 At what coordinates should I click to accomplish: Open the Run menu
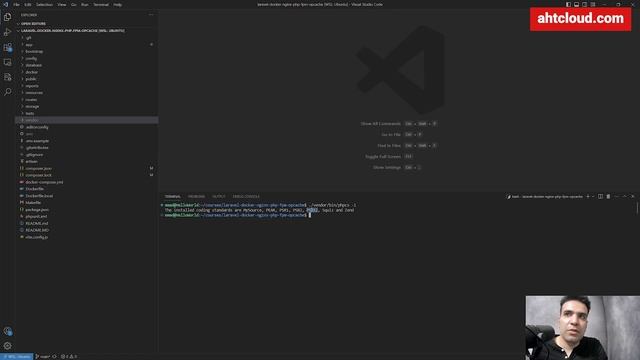coord(84,4)
